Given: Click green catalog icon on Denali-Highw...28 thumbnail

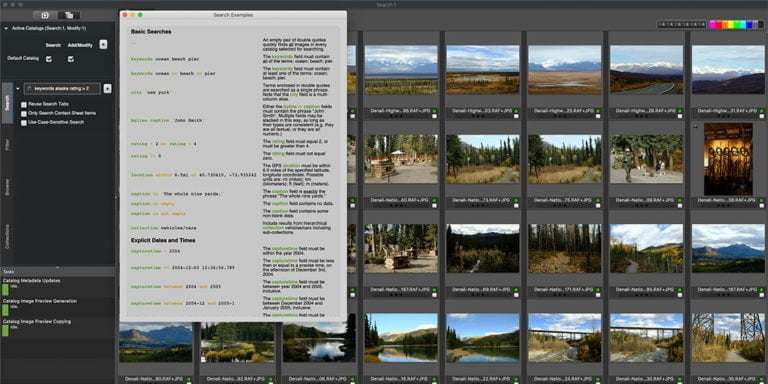Looking at the screenshot, I should [679, 111].
